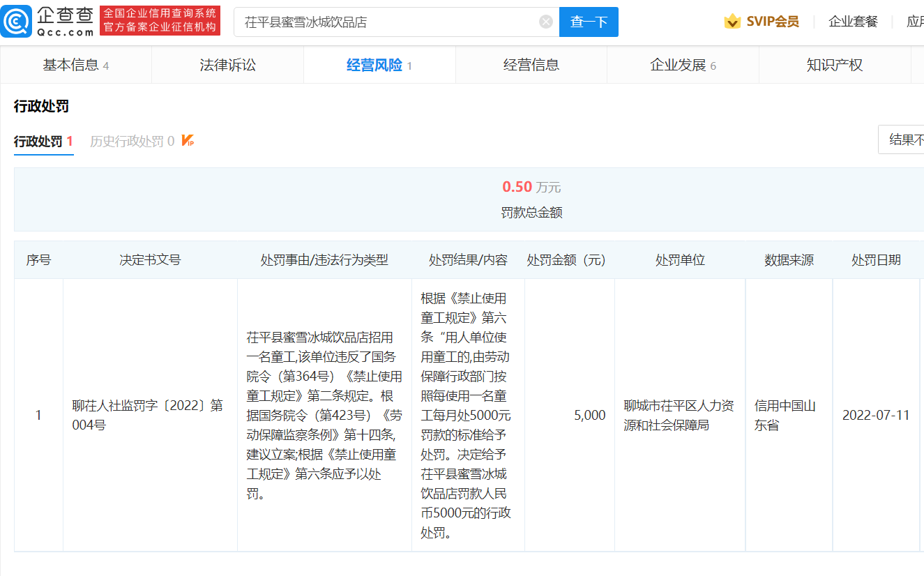
Task: Open the 知识产权 tab
Action: tap(834, 65)
